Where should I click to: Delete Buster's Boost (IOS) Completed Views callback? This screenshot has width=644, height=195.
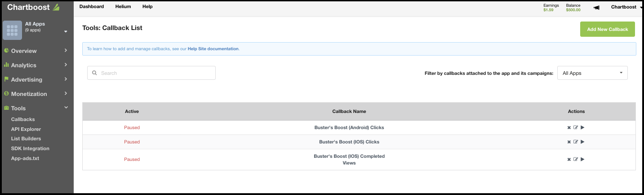[x=569, y=160]
